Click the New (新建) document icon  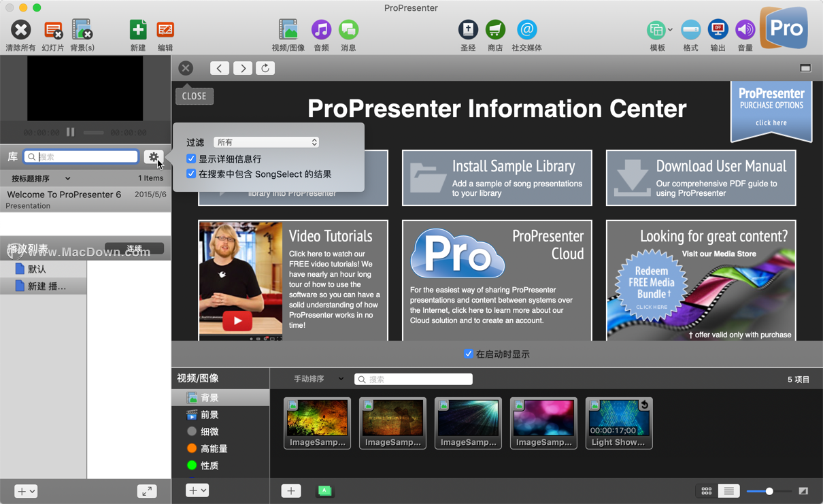(138, 30)
